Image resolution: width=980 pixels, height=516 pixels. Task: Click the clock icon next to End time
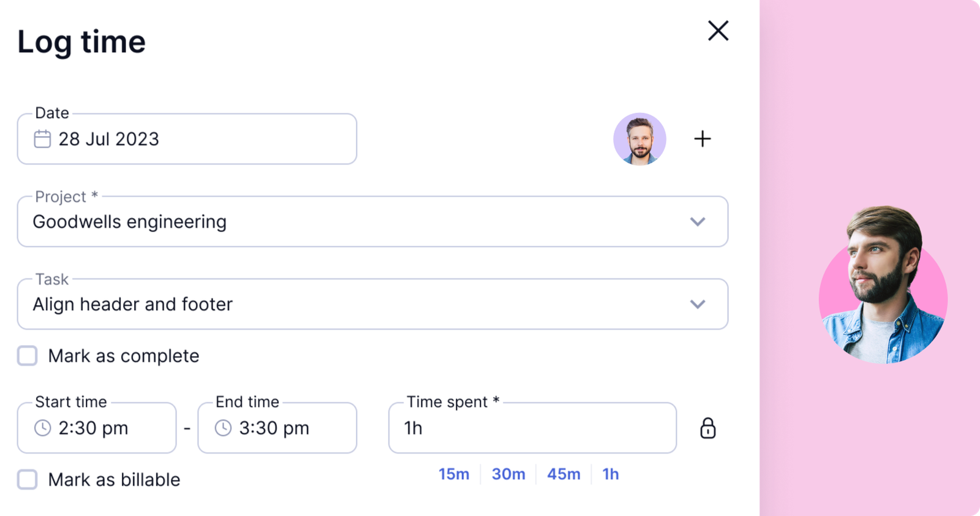tap(223, 428)
